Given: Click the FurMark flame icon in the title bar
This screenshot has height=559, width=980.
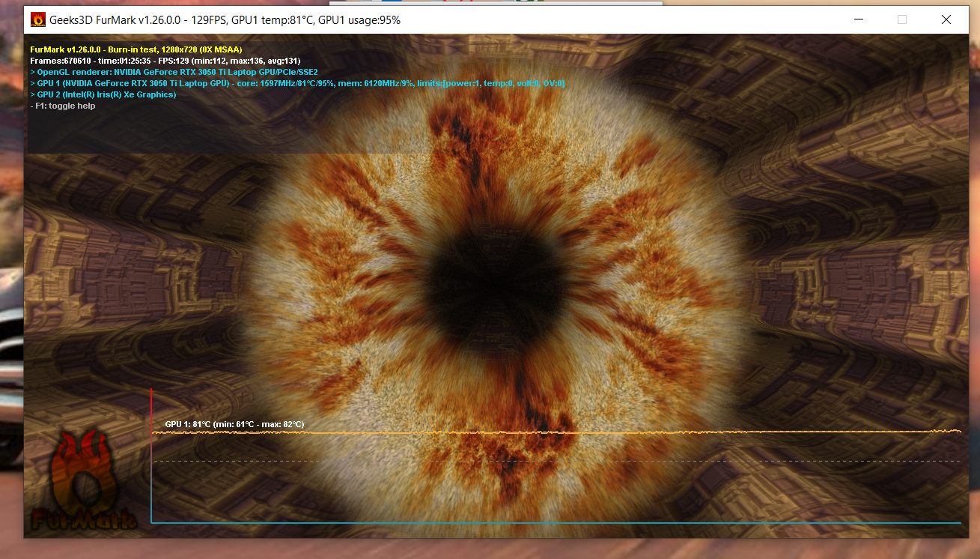Looking at the screenshot, I should [37, 20].
